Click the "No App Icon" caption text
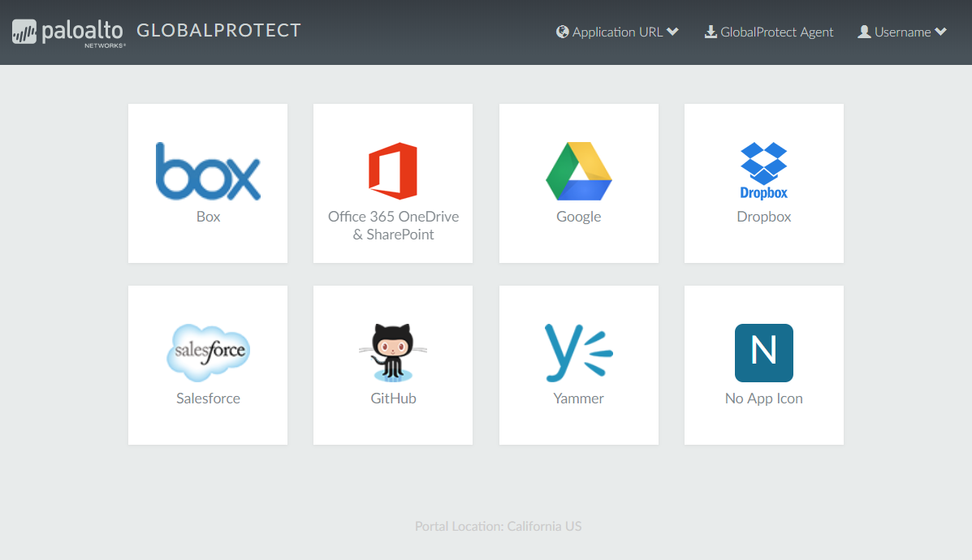972x560 pixels. tap(763, 398)
